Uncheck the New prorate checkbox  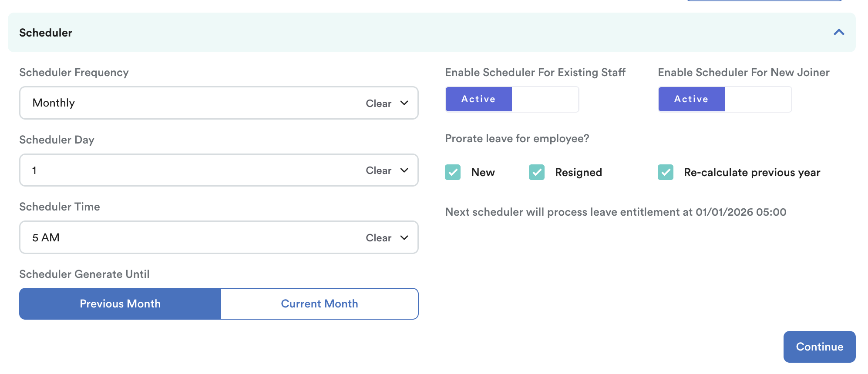(453, 172)
